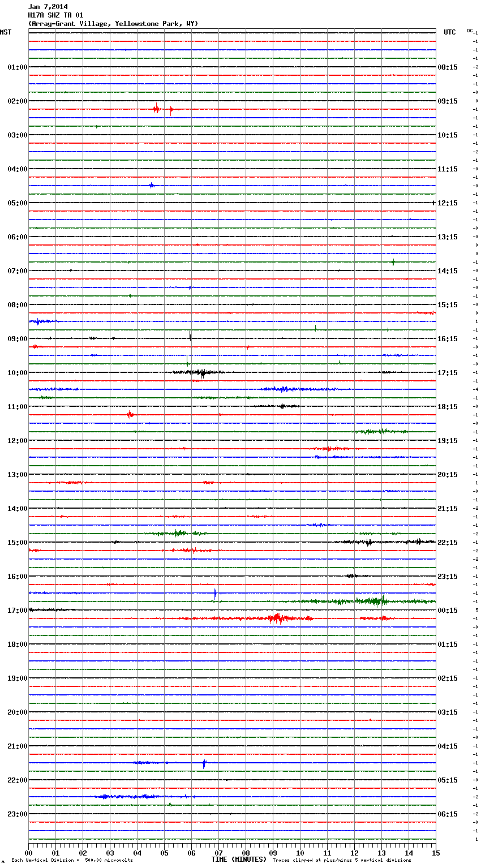Click the 'TIME (MINUTES)' axis title
The height and width of the screenshot is (868, 481).
[239, 860]
